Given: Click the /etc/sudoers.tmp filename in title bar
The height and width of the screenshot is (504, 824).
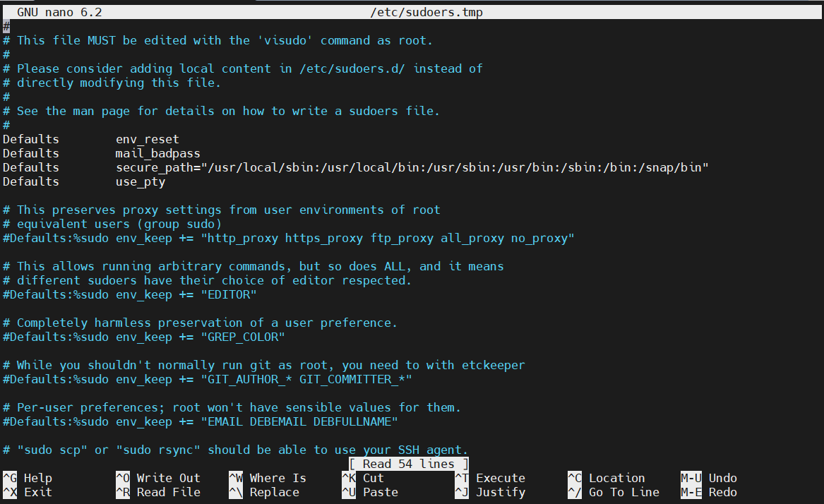Looking at the screenshot, I should [x=426, y=11].
